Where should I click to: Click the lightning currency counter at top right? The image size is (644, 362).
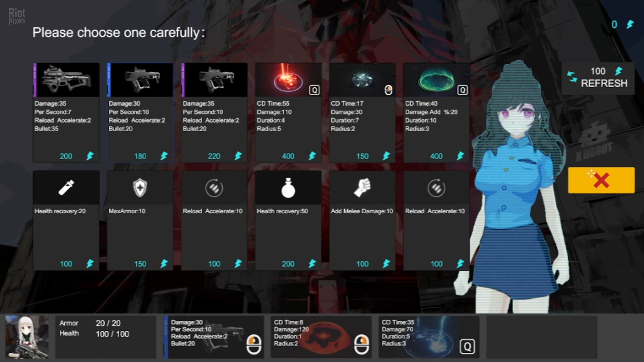pyautogui.click(x=623, y=24)
